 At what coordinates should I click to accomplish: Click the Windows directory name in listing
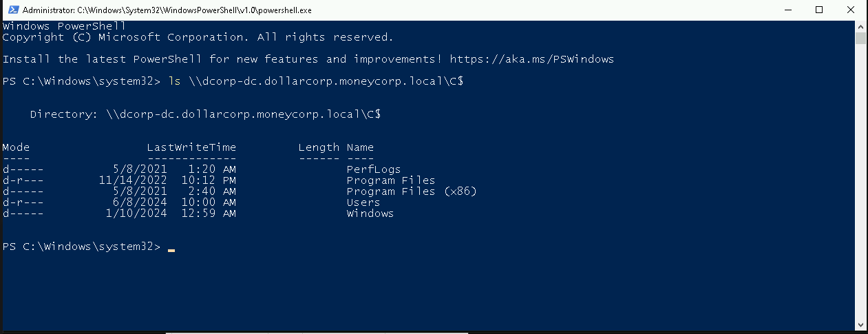pyautogui.click(x=370, y=213)
